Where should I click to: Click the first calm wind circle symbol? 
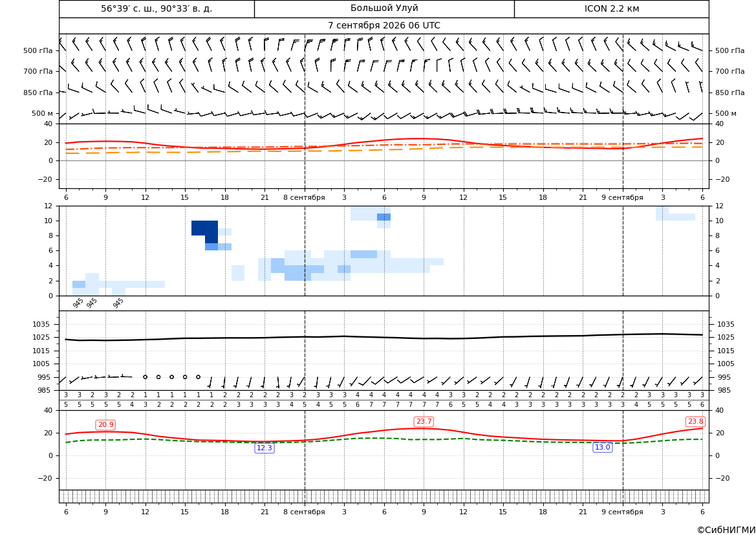click(145, 377)
